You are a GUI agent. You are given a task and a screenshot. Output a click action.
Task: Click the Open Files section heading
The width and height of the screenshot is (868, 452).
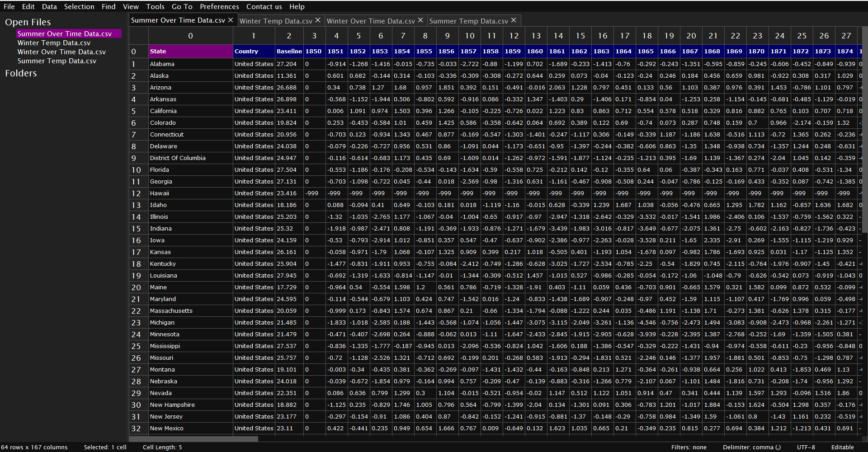point(28,22)
